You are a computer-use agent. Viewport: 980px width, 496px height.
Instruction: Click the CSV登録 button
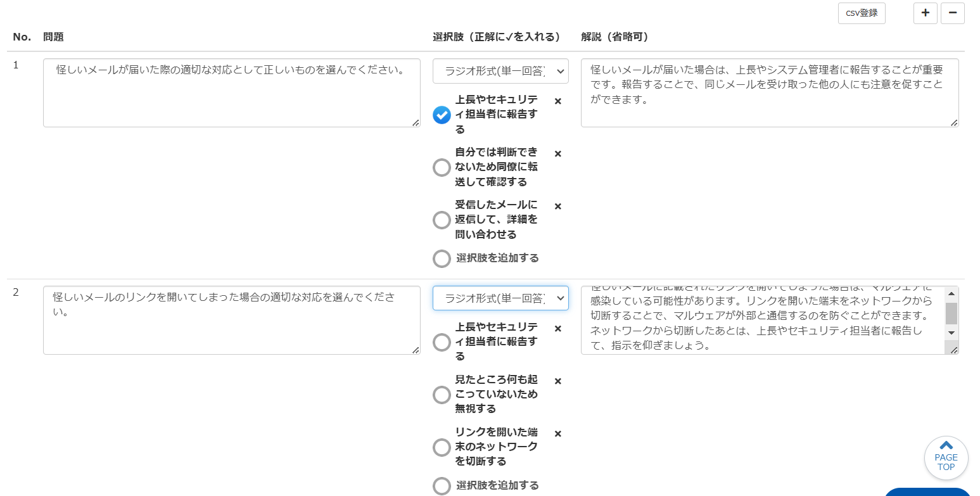(x=861, y=13)
